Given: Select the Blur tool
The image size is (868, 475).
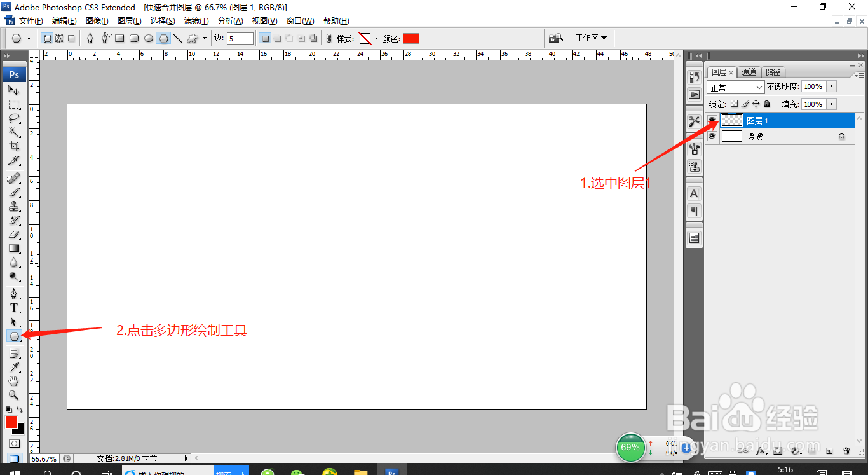Looking at the screenshot, I should click(14, 263).
